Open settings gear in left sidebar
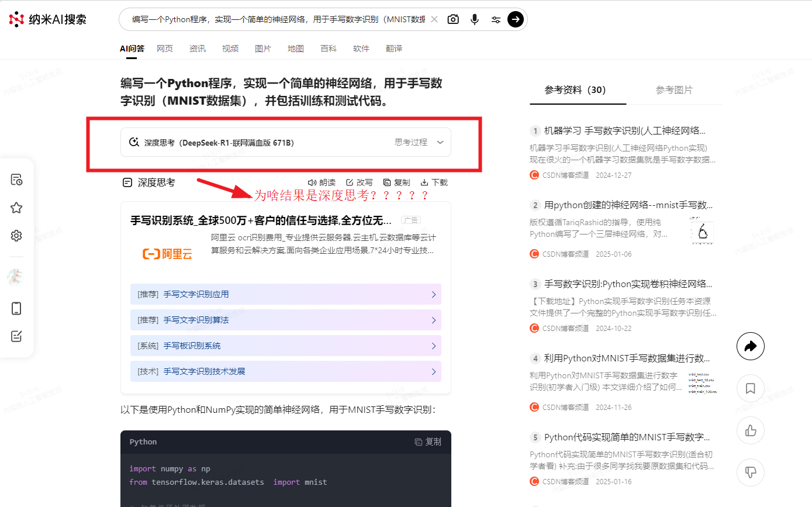Image resolution: width=812 pixels, height=507 pixels. click(16, 236)
